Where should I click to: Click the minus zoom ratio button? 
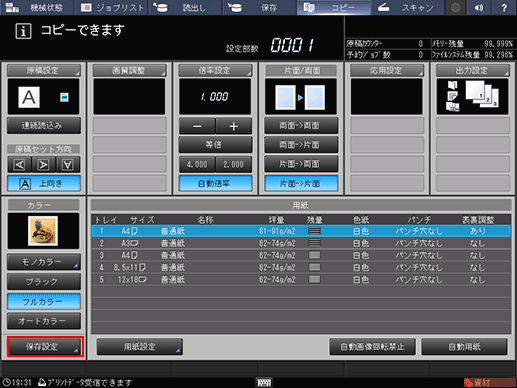(197, 126)
